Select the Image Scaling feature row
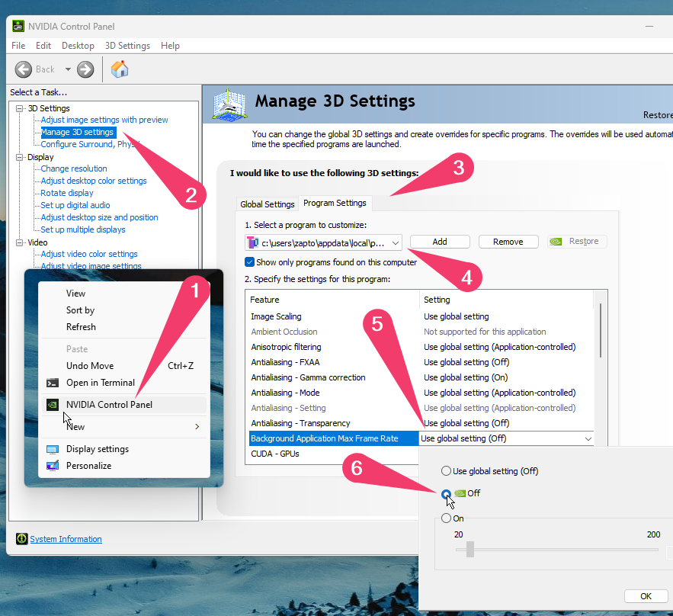This screenshot has width=673, height=616. [x=421, y=316]
